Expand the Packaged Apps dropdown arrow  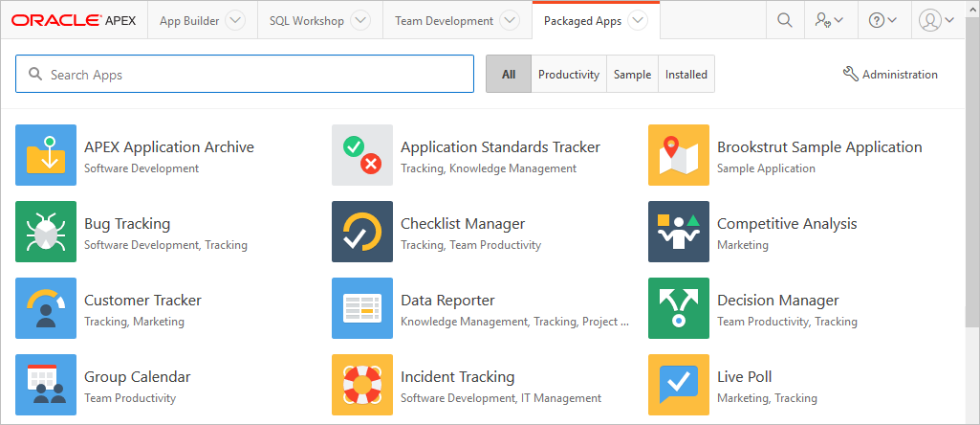pos(638,21)
